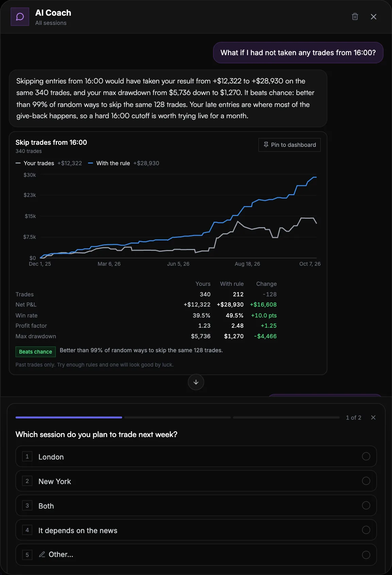This screenshot has height=575, width=392.
Task: Select the Other... radio button
Action: coord(366,555)
